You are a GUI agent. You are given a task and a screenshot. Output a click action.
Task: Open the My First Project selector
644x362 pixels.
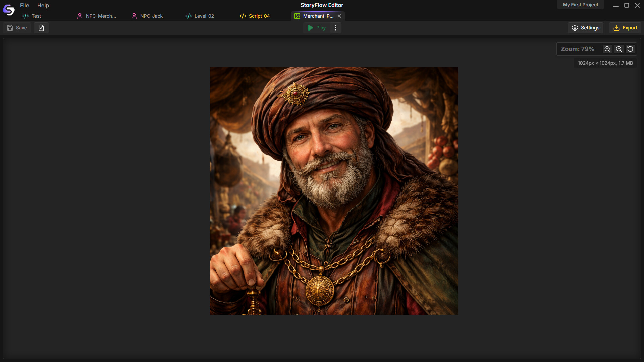click(580, 5)
